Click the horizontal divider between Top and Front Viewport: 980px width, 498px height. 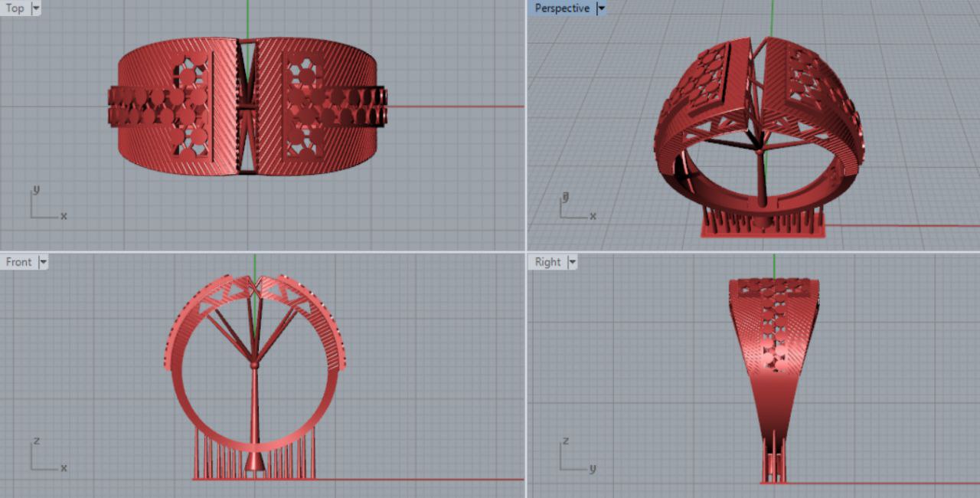pos(260,251)
